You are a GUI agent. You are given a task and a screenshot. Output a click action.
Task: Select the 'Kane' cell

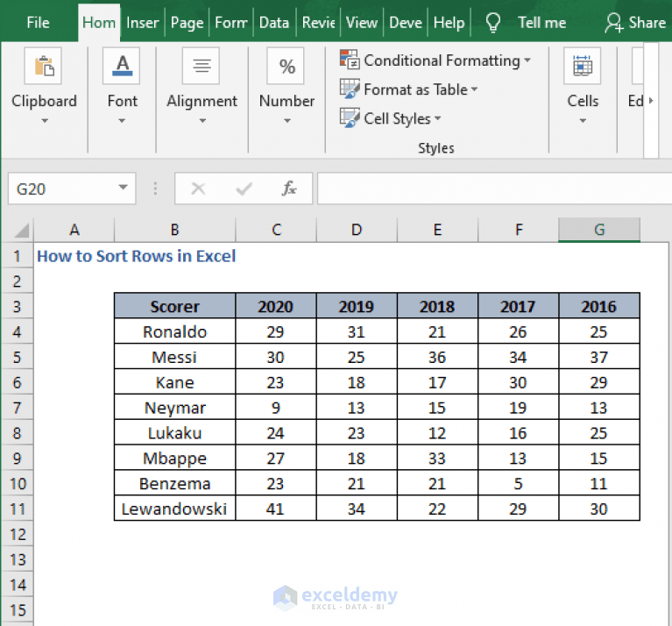(x=175, y=382)
